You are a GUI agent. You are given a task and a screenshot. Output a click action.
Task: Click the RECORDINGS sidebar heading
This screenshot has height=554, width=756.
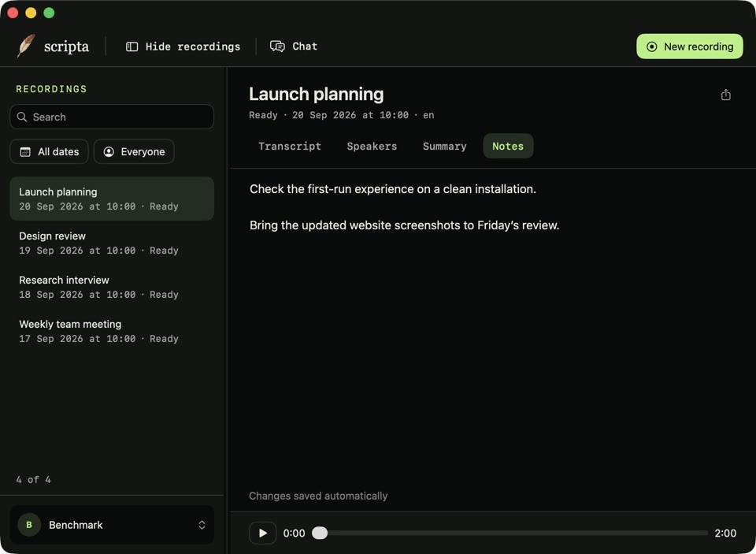click(x=52, y=89)
